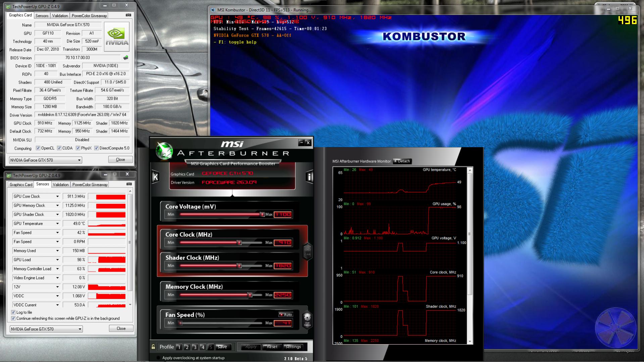The width and height of the screenshot is (644, 362).
Task: Switch to Graphics Card tab in bottom GPU-Z window
Action: [x=21, y=185]
